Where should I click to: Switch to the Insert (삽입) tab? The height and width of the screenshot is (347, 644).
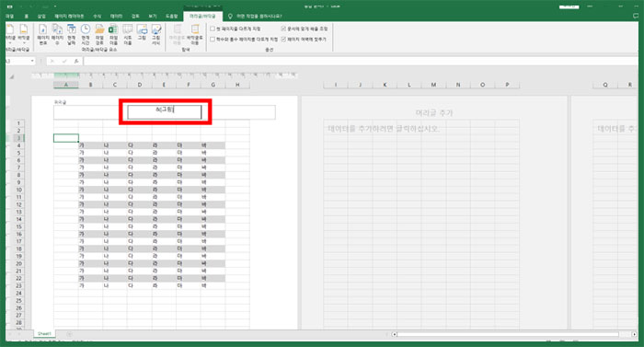click(x=41, y=16)
